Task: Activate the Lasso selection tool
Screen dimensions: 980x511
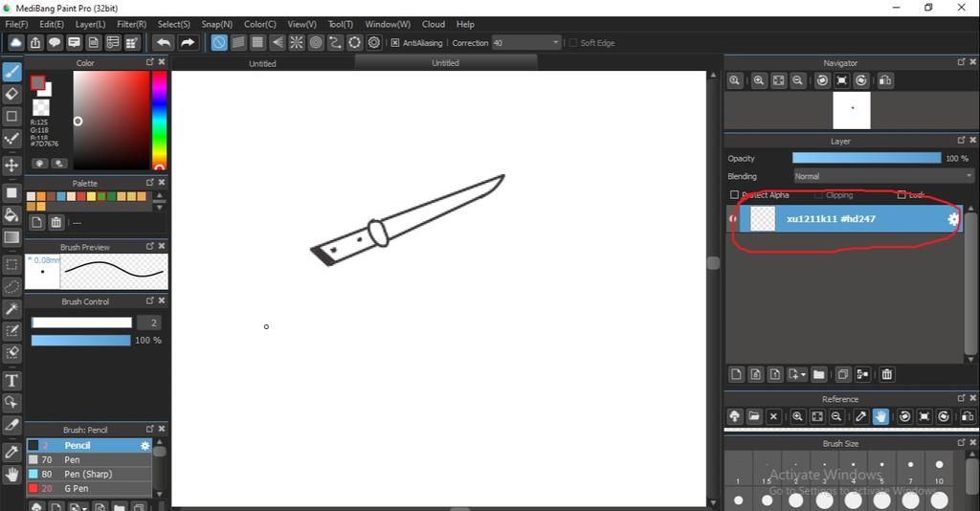Action: coord(11,287)
